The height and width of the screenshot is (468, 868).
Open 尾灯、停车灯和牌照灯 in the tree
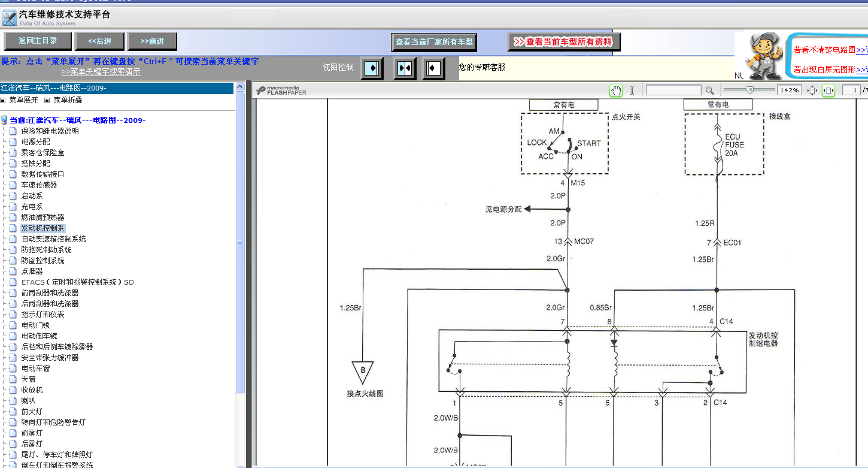(57, 455)
